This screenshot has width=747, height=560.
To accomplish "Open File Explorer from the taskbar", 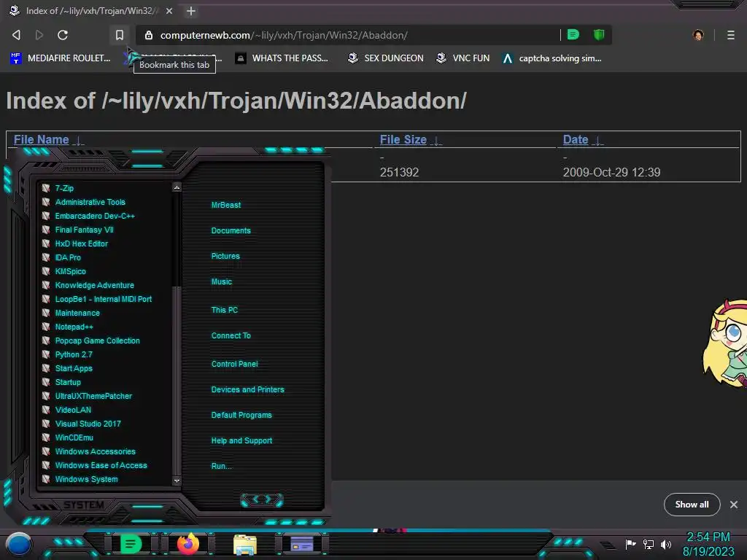I will (245, 544).
